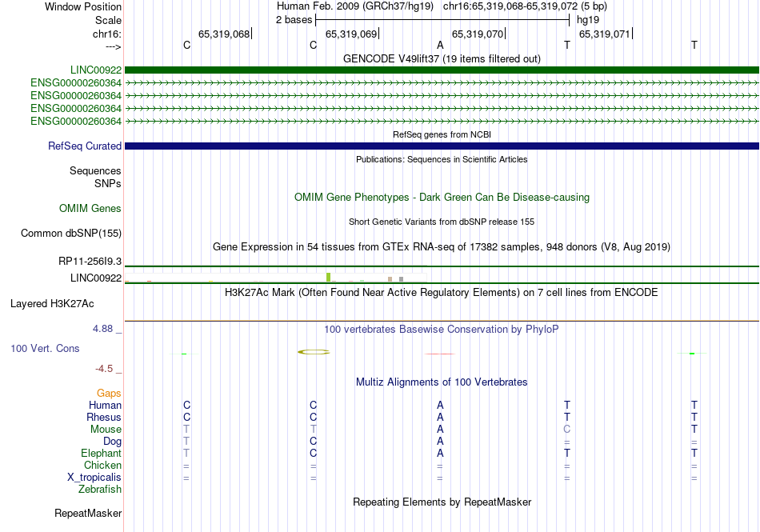760x532 pixels.
Task: Click chr16:65,319,068-65,319,072 (5 bp) position text
Action: coord(525,6)
